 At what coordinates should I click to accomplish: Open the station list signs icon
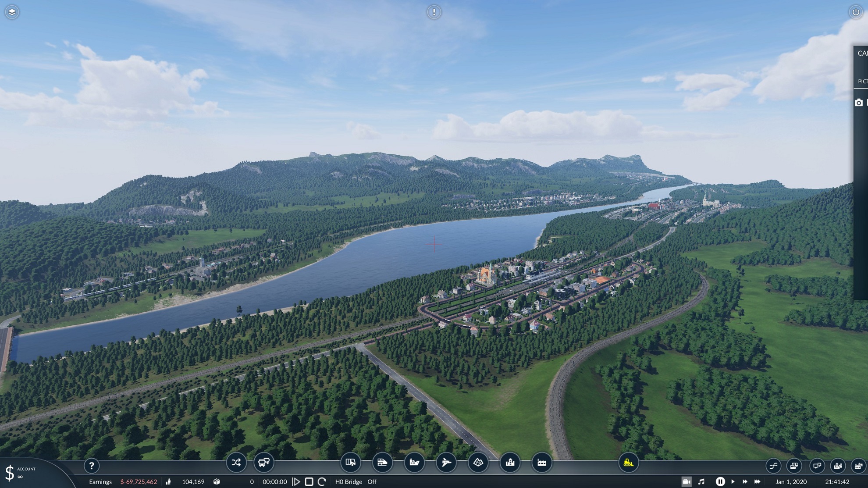(x=817, y=466)
